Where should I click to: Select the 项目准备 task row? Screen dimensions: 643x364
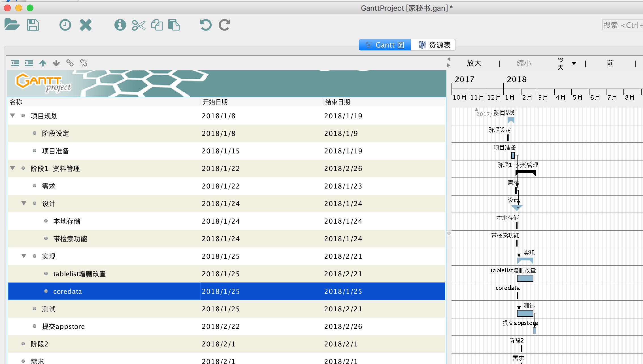point(226,151)
